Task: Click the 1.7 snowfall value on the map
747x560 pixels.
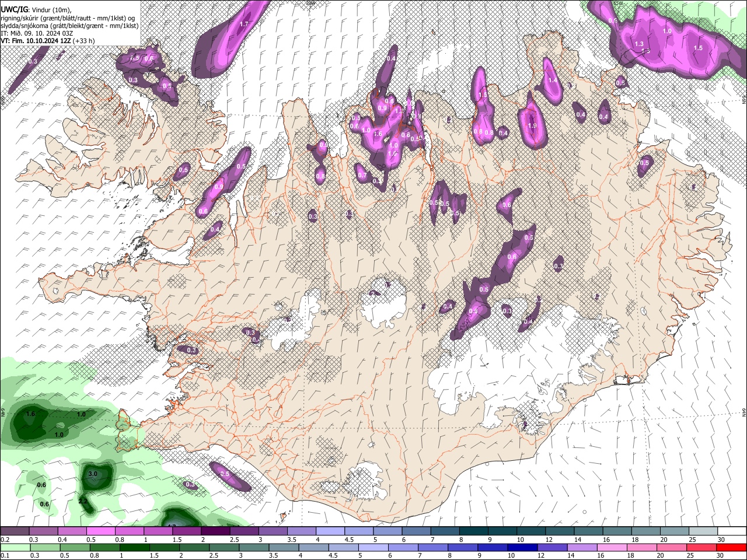Action: (x=245, y=24)
